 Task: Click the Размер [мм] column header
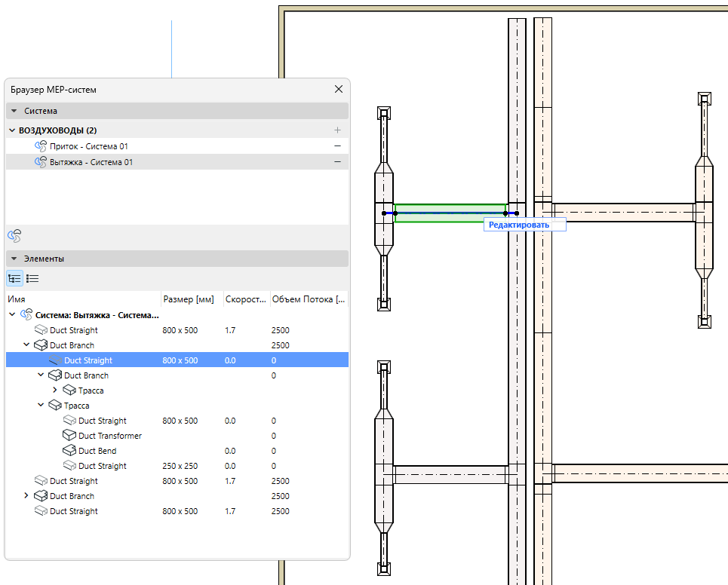pyautogui.click(x=189, y=299)
